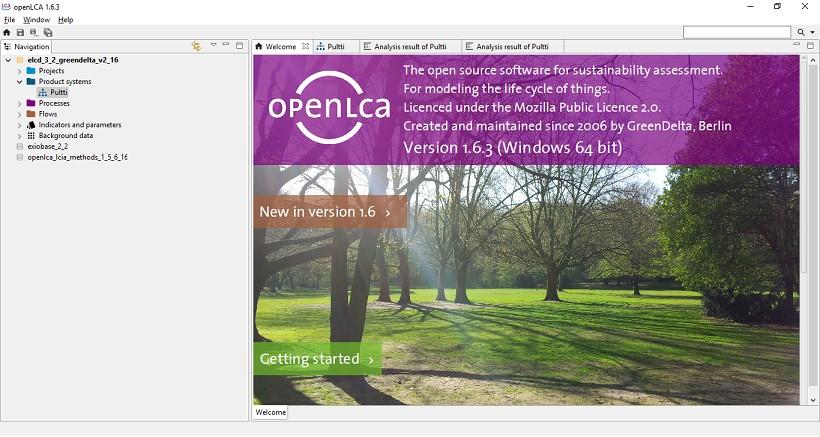
Task: Open the Help menu
Action: [65, 20]
